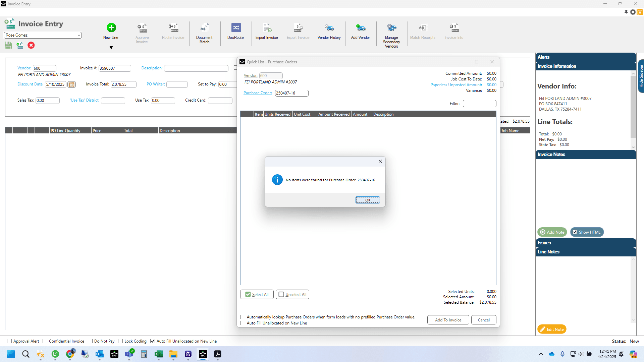Collapse the Invoice Information section

(x=586, y=66)
